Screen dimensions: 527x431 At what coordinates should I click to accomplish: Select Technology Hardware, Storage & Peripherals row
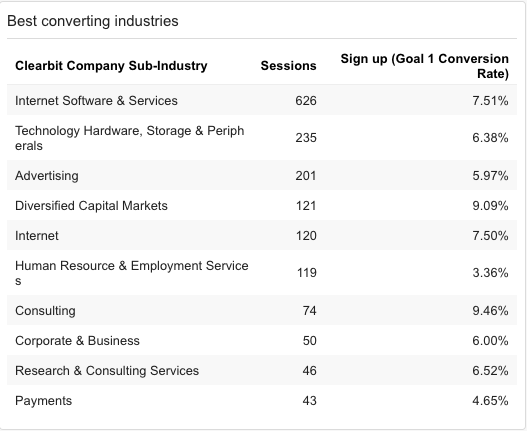(x=262, y=138)
